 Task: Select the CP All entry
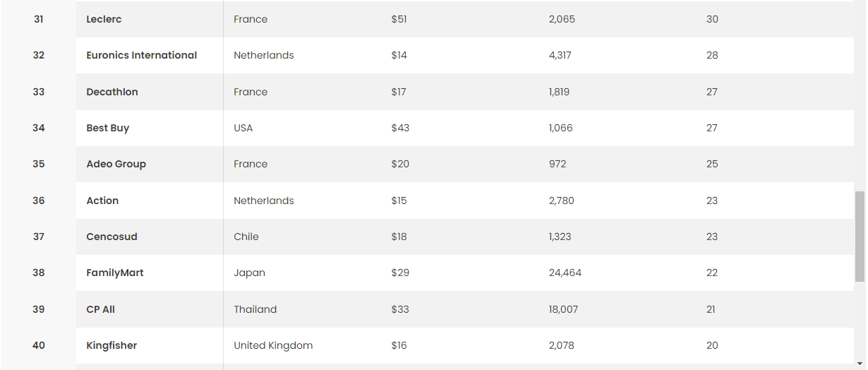tap(100, 309)
